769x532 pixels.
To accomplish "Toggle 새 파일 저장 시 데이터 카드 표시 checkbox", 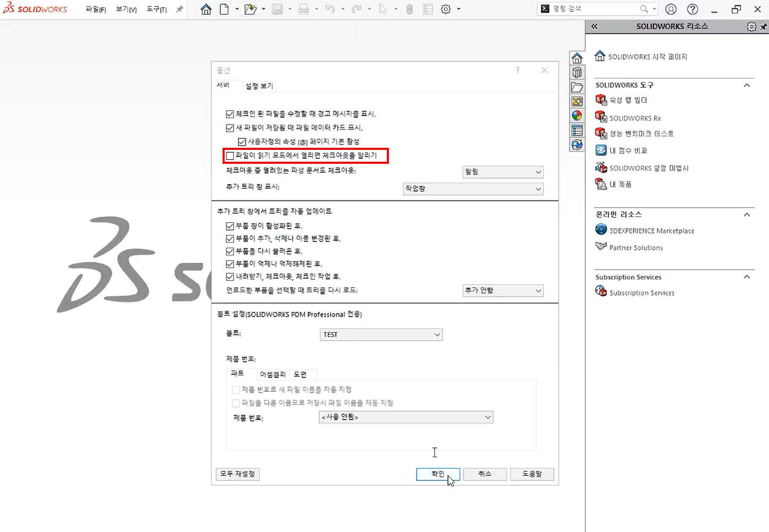I will pyautogui.click(x=230, y=128).
